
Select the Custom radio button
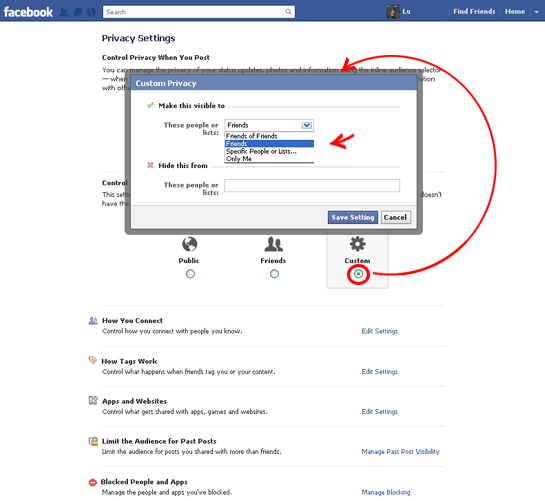click(358, 274)
